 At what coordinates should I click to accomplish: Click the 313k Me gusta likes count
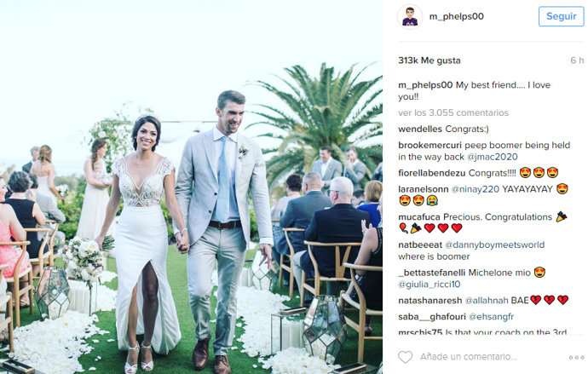(x=429, y=60)
